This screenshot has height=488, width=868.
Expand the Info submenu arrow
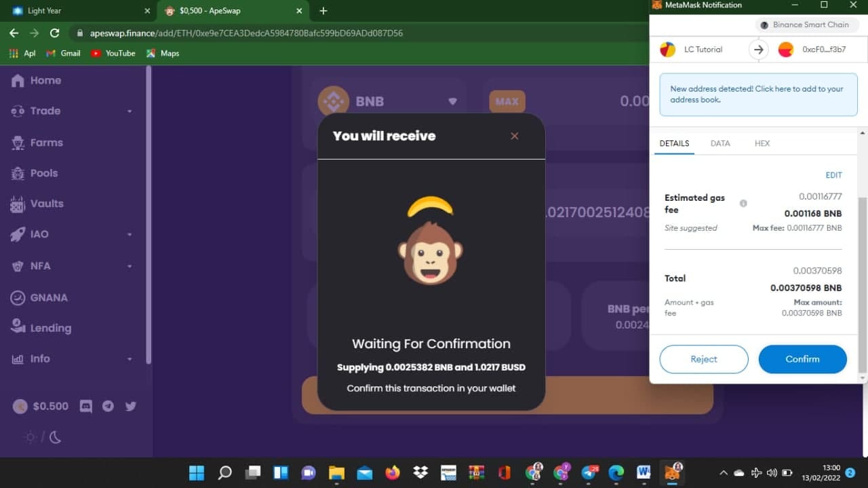[130, 359]
